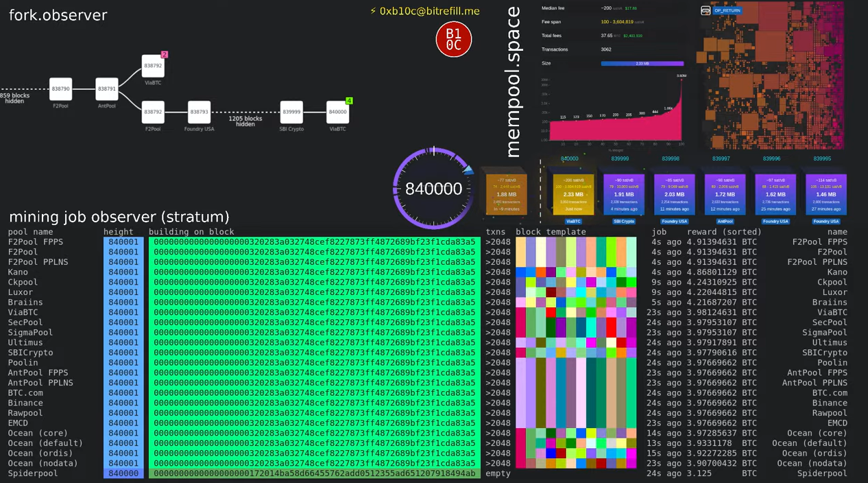Expand the 859 hidden blocks segment
Viewport: 868px width, 483px height.
coord(15,97)
